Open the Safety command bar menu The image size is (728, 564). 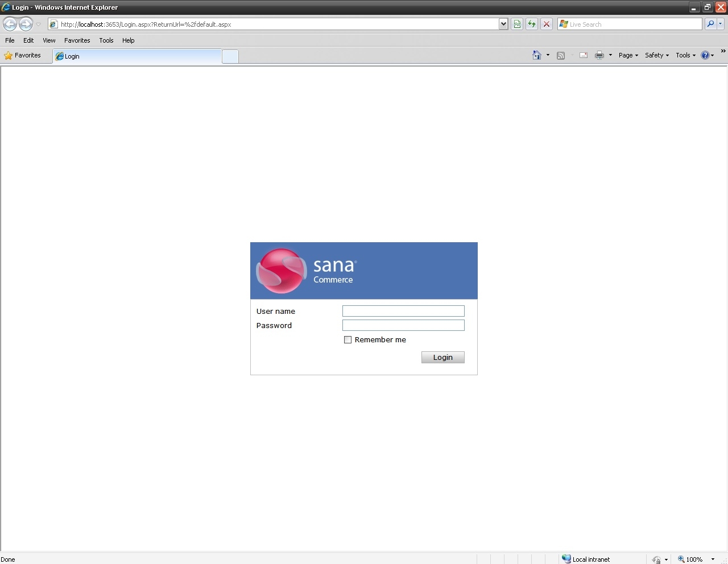tap(657, 55)
